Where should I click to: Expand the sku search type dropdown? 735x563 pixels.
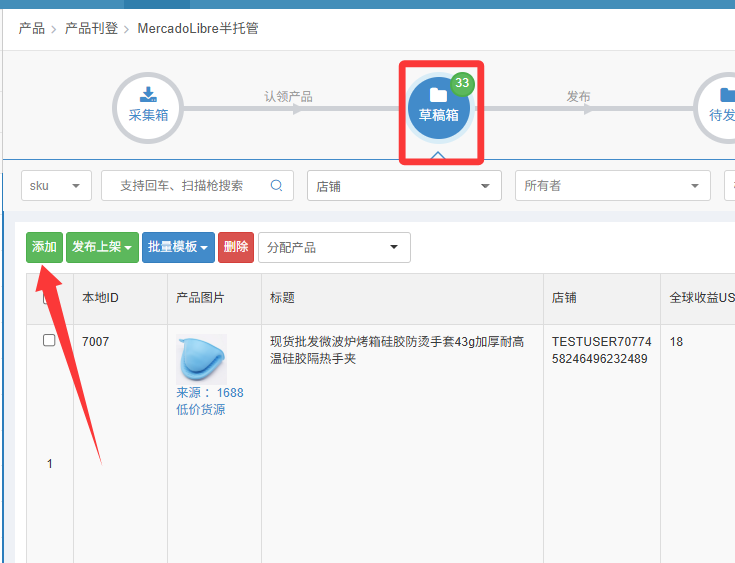56,185
